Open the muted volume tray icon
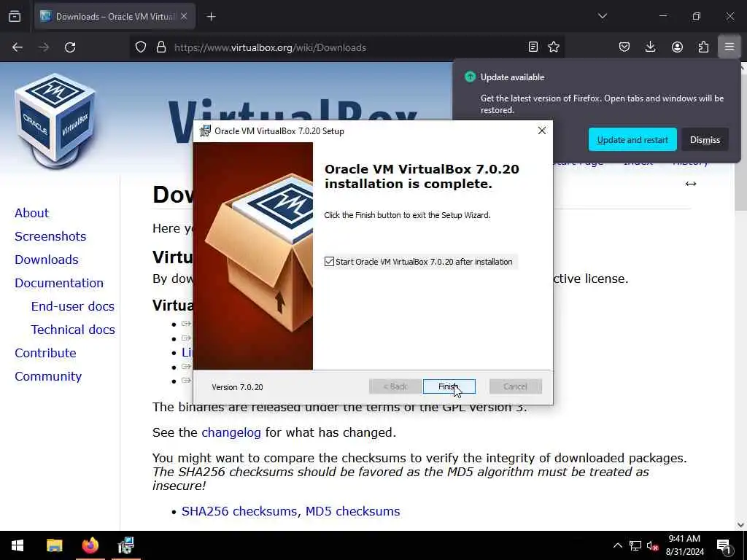 pyautogui.click(x=652, y=545)
